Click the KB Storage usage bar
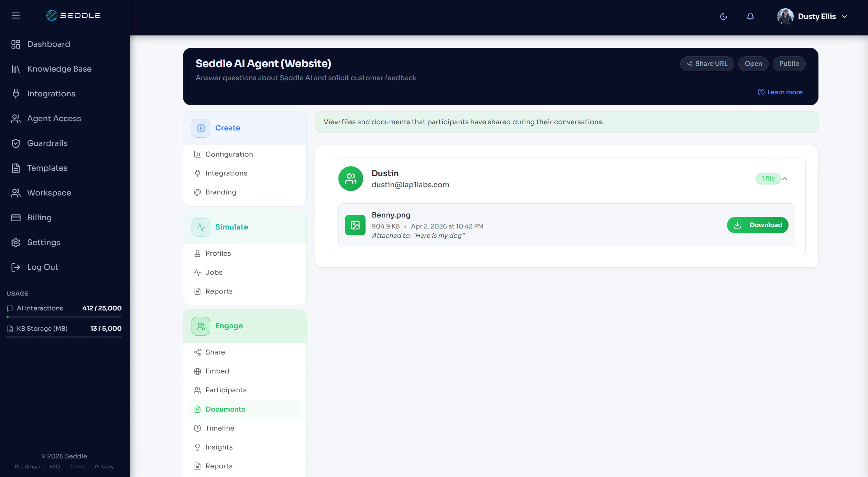 coord(64,337)
